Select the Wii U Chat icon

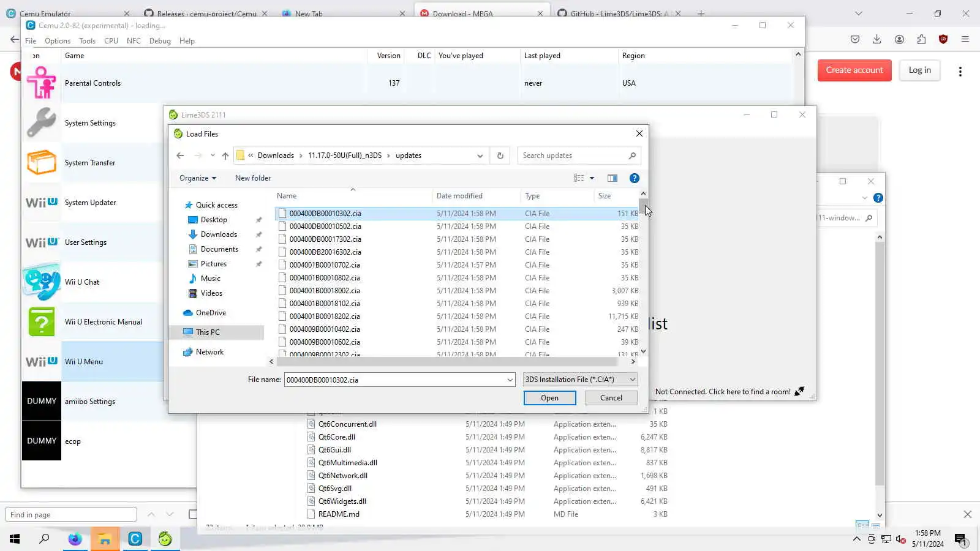[42, 282]
